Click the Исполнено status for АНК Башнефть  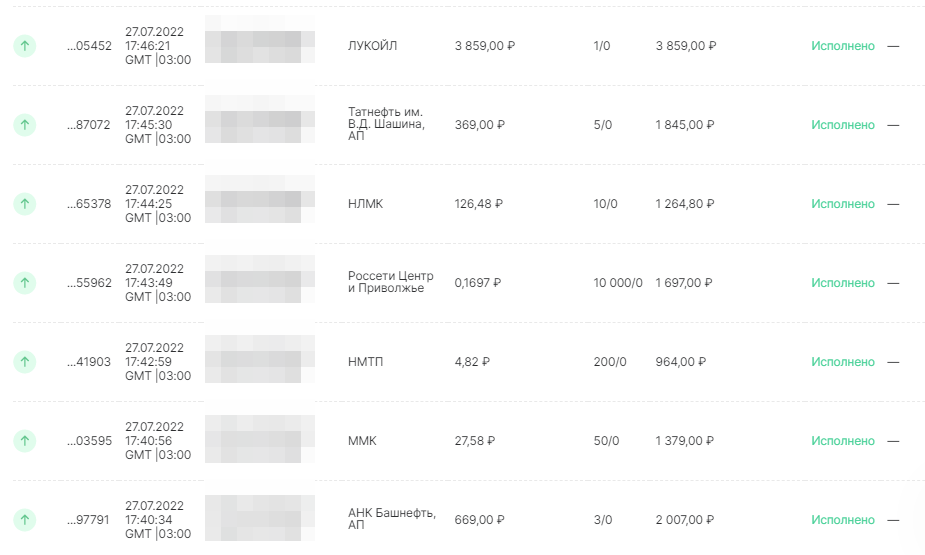click(x=842, y=520)
